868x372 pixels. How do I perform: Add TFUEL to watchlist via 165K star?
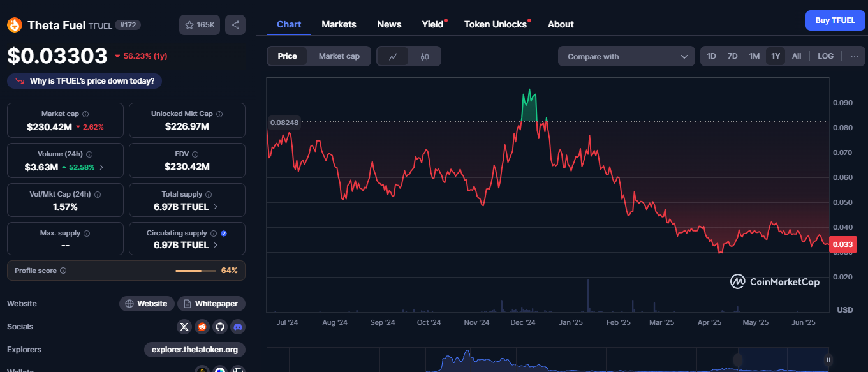pyautogui.click(x=200, y=25)
